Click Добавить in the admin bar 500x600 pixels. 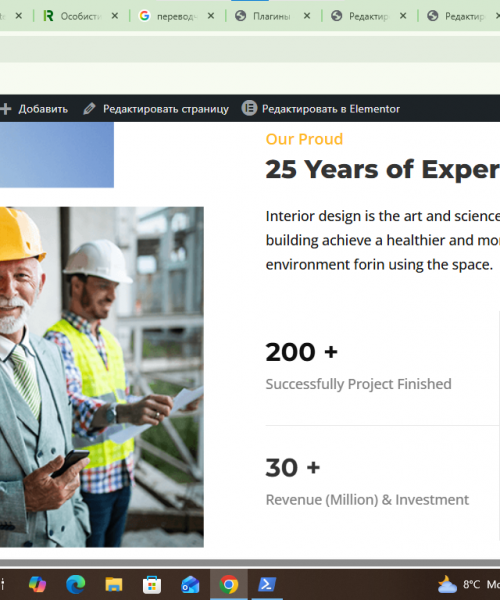coord(43,109)
